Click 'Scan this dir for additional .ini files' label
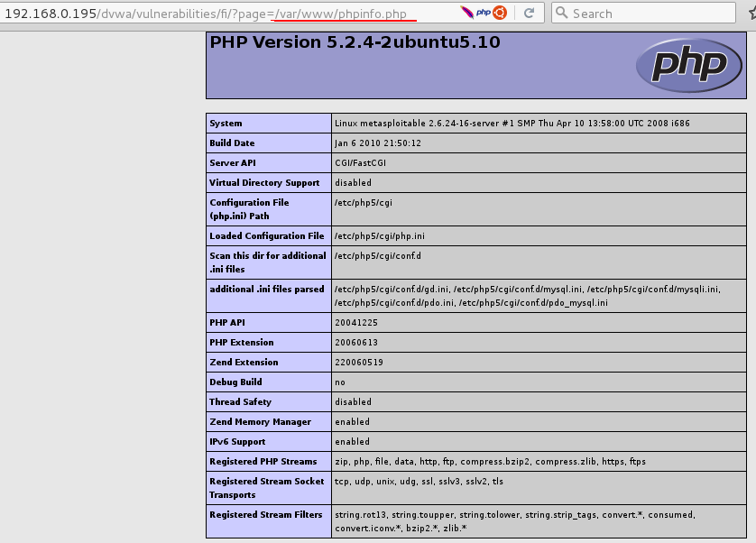 [268, 262]
